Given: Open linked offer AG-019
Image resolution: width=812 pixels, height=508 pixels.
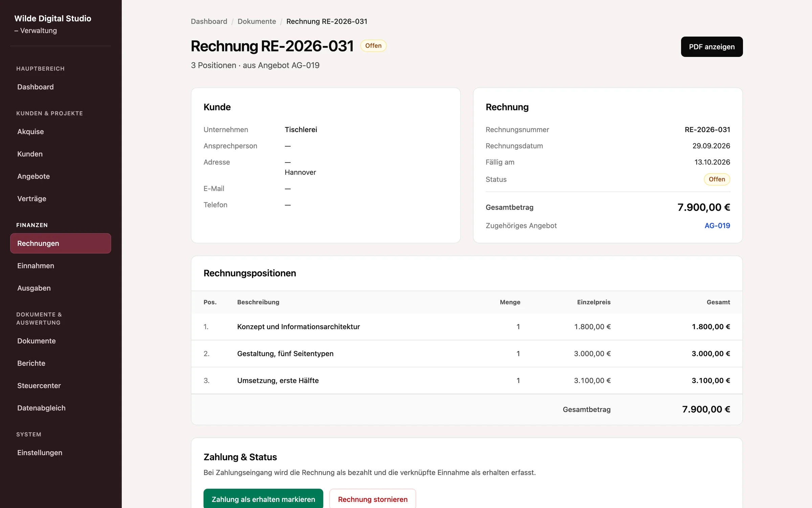Looking at the screenshot, I should [x=717, y=226].
